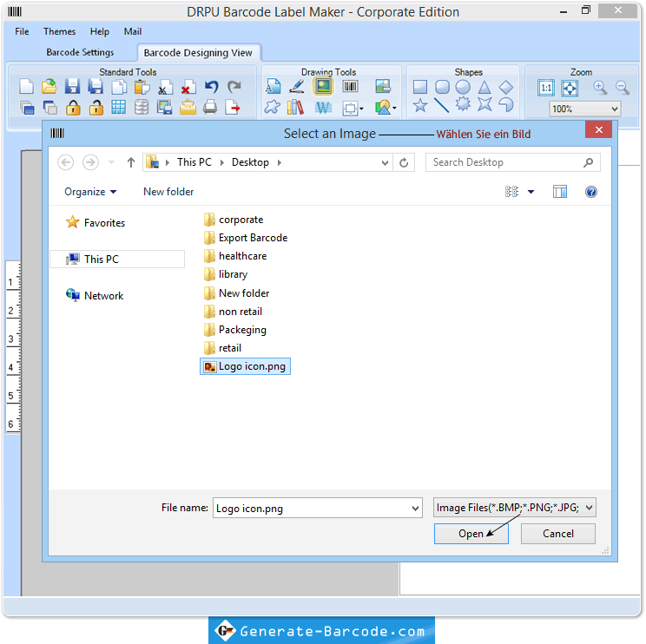Open the File name combo box dropdown
Screen dimensions: 646x644
[x=415, y=509]
